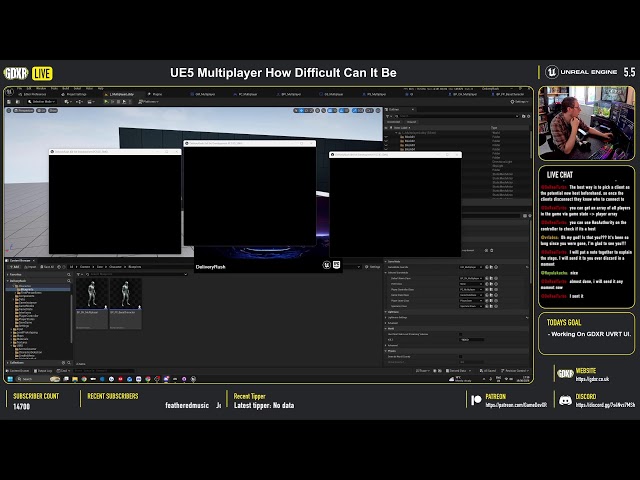Open the viewport options hamburger menu

click(x=9, y=111)
